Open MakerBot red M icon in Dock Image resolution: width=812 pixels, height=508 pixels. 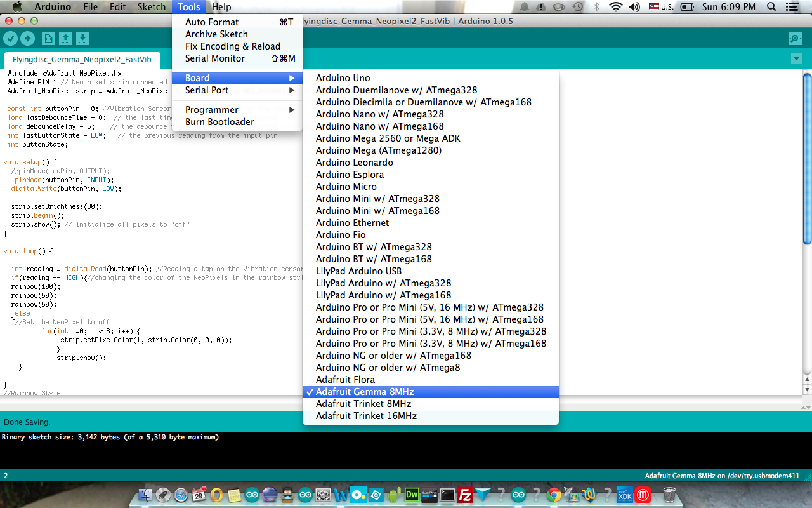pos(643,495)
